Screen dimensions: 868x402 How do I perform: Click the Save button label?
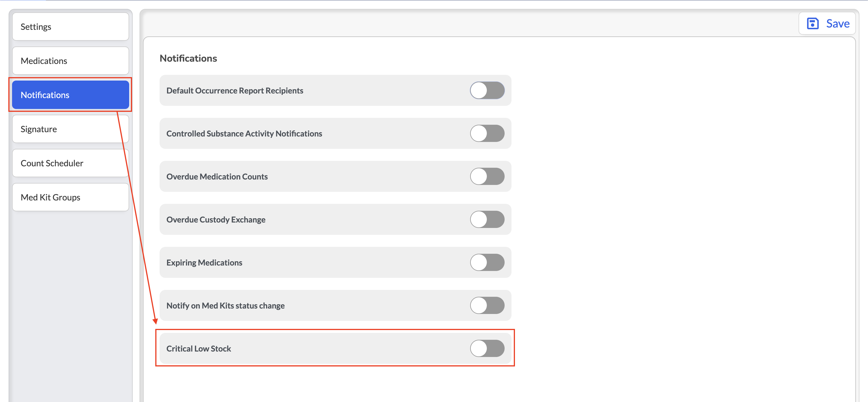(837, 24)
